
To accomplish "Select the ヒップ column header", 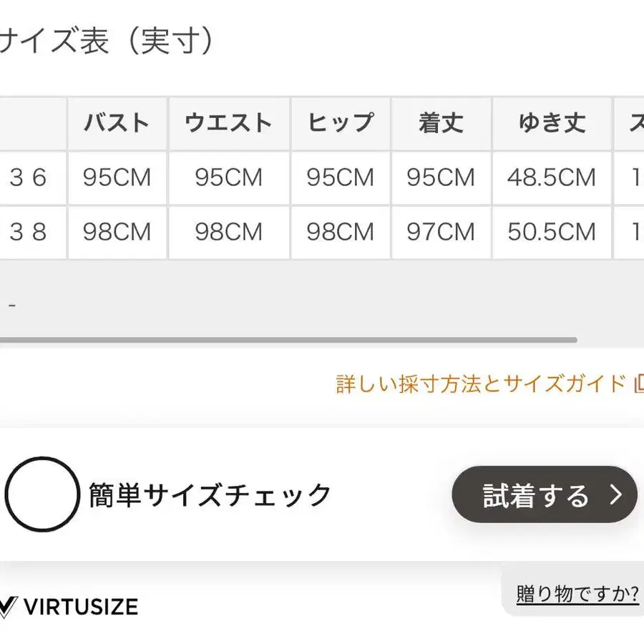I will pos(341,123).
